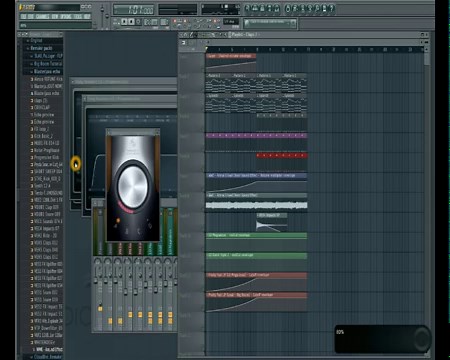Select the SHORT SWEEP 004 sample
This screenshot has width=450, height=360.
click(47, 171)
